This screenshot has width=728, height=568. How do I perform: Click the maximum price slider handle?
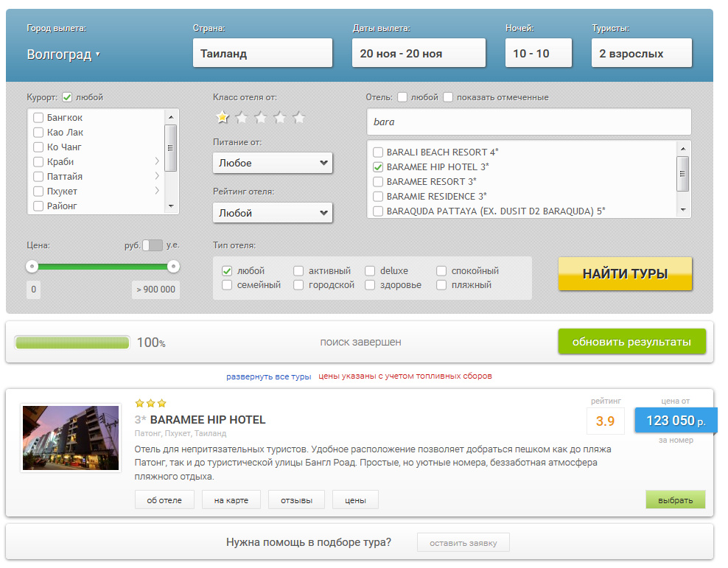(173, 267)
